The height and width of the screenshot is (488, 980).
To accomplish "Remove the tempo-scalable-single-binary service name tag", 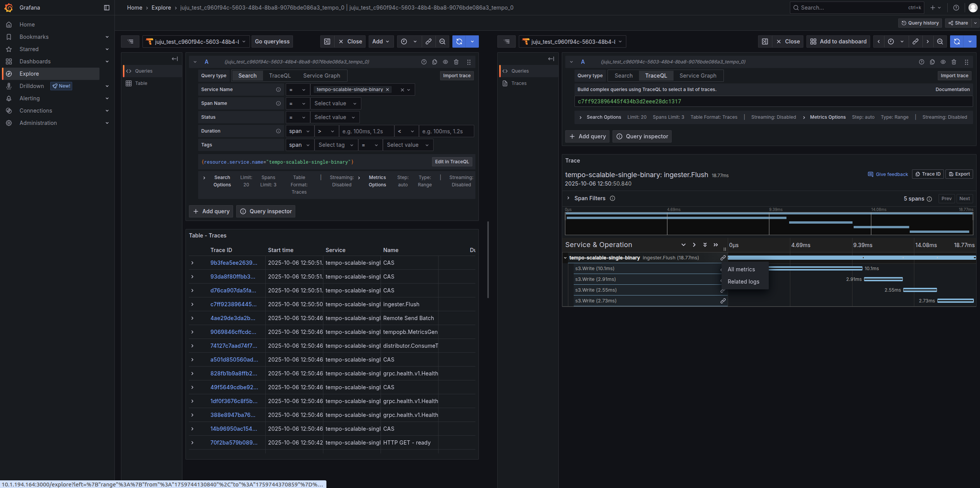I will (387, 90).
